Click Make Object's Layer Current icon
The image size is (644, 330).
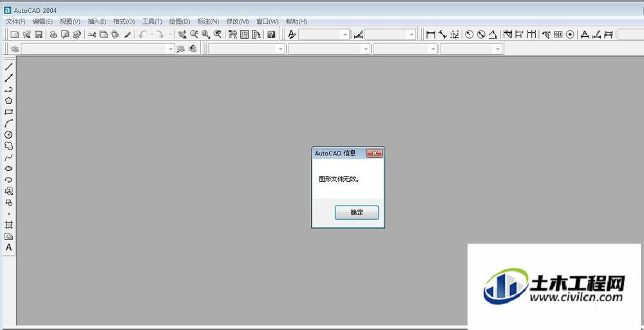point(181,50)
